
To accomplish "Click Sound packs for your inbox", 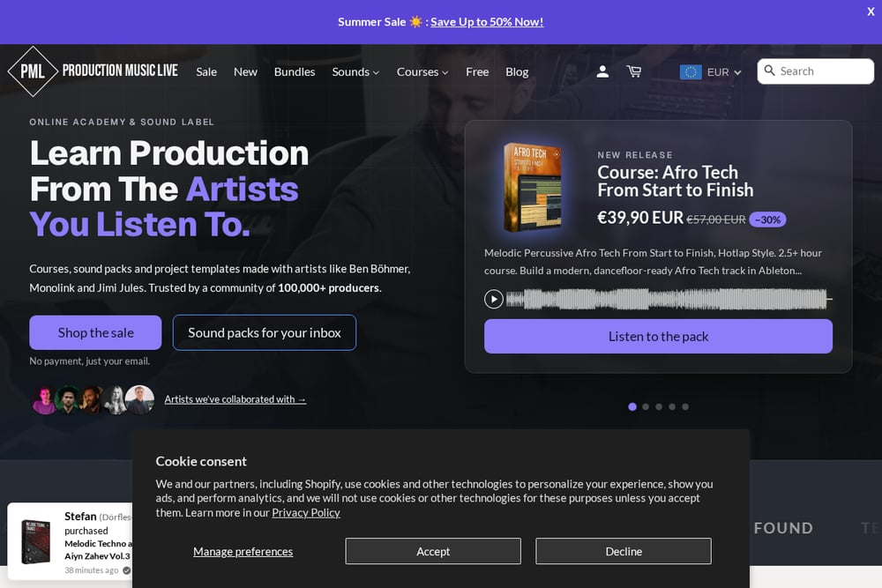I will 265,332.
